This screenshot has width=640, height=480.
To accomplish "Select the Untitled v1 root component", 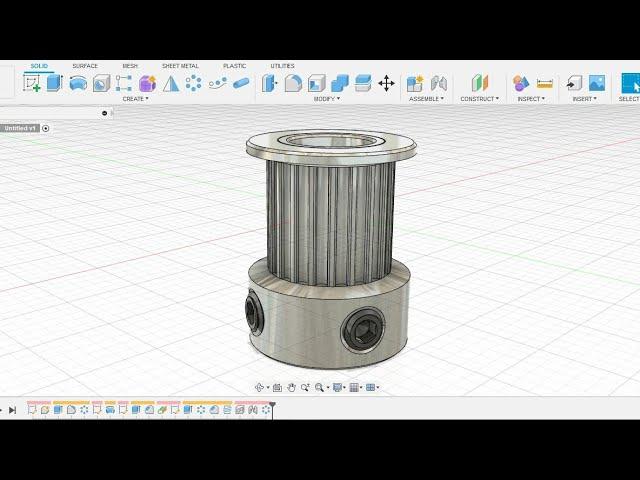I will coord(20,128).
